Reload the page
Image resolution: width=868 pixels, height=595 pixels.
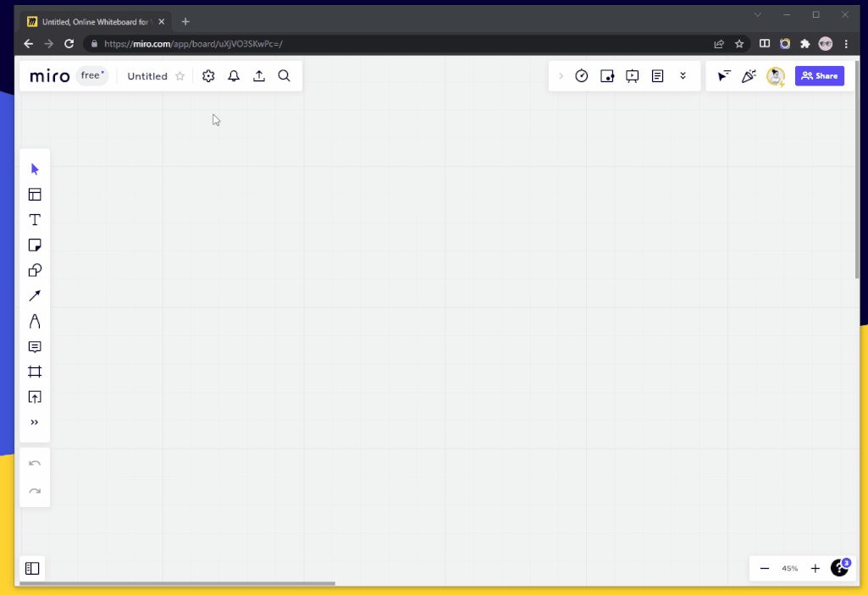[69, 44]
